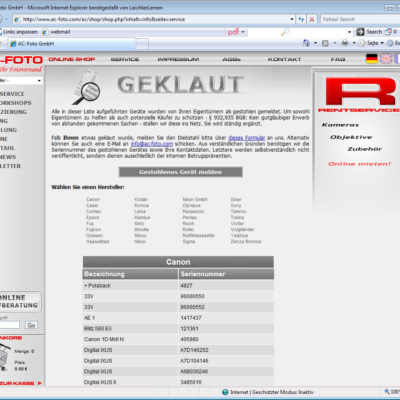Viewport: 400px width, 400px height.
Task: Click the Internet globe icon in status bar
Action: coord(225,392)
